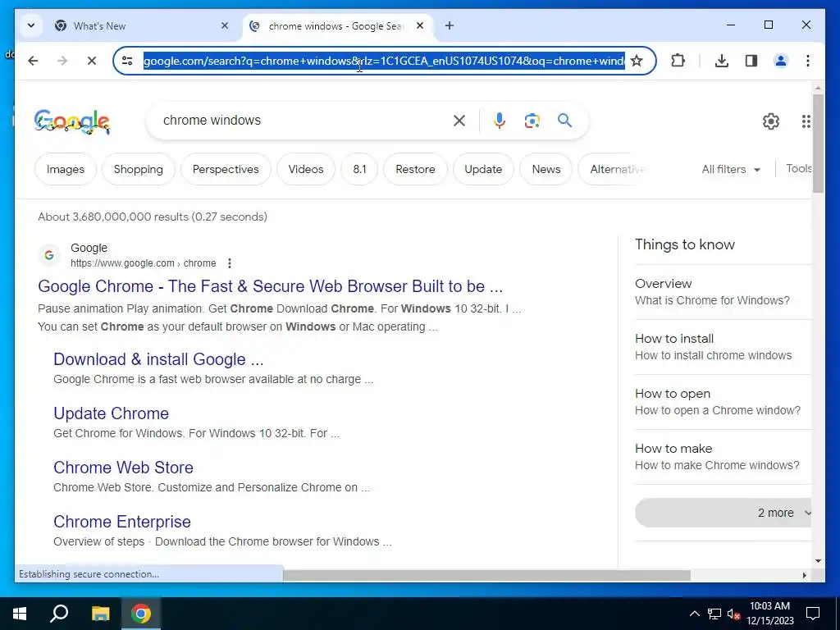This screenshot has height=630, width=840.
Task: Open the Windows Start menu
Action: coord(20,614)
